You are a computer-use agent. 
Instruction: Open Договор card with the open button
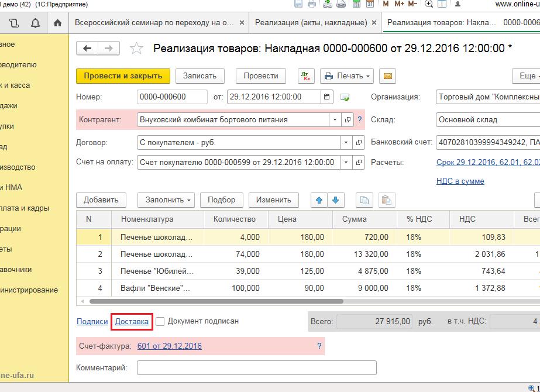click(x=359, y=143)
